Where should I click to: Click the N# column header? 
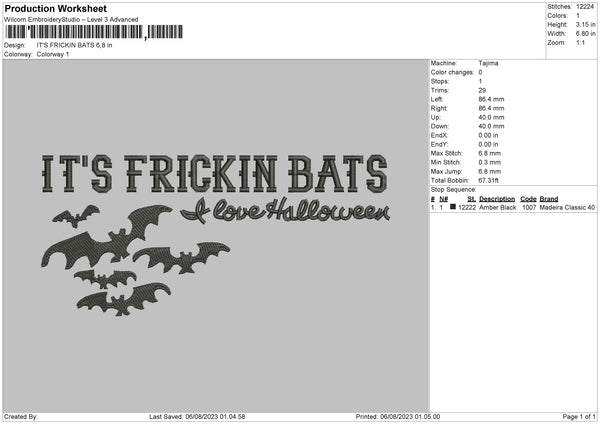click(x=443, y=199)
